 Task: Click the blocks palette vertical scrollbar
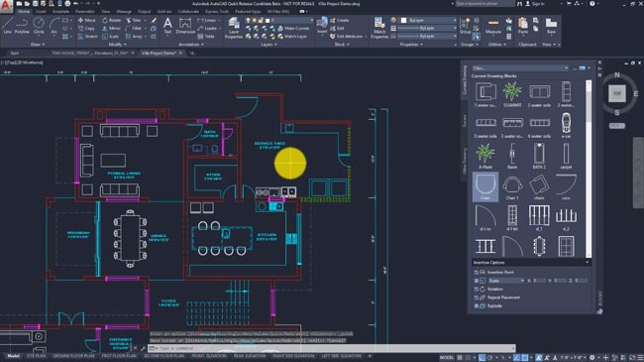(x=589, y=169)
